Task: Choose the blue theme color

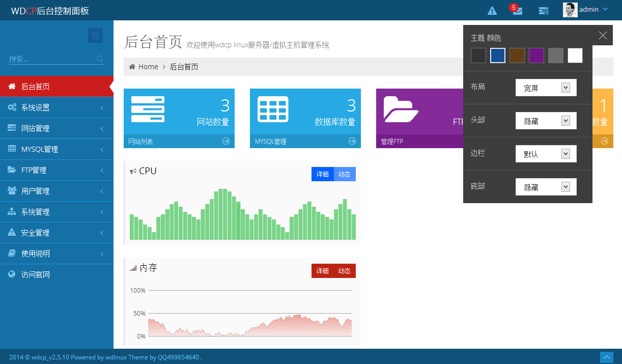Action: click(498, 55)
